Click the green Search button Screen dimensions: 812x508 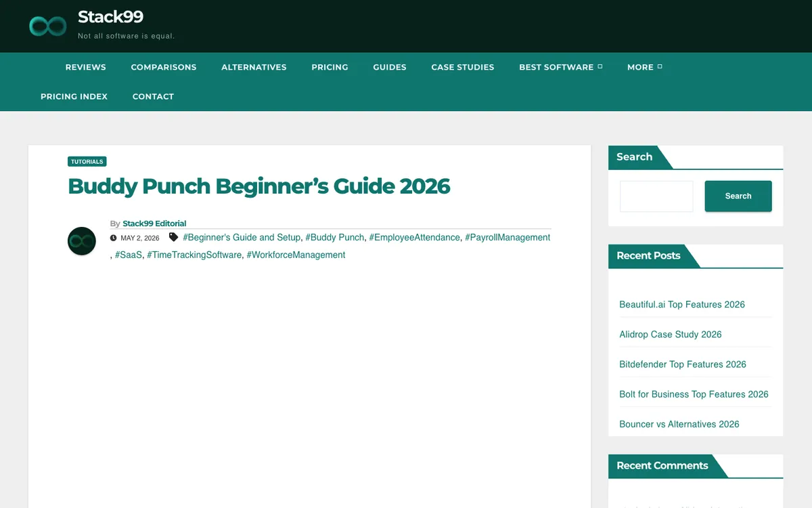click(x=738, y=196)
